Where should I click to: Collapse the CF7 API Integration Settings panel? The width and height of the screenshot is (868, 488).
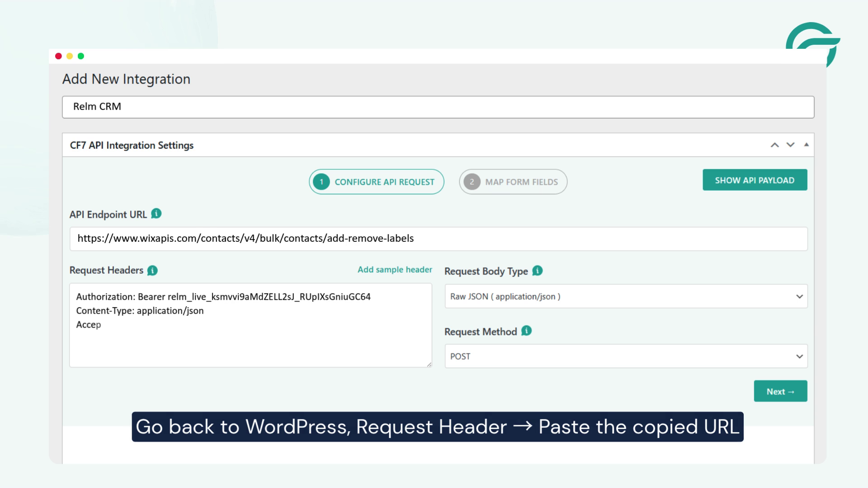[x=806, y=145]
